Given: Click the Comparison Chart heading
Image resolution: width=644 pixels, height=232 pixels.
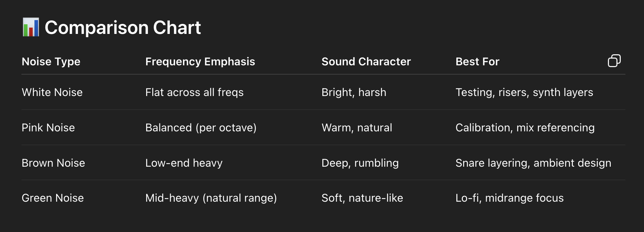Looking at the screenshot, I should point(123,27).
